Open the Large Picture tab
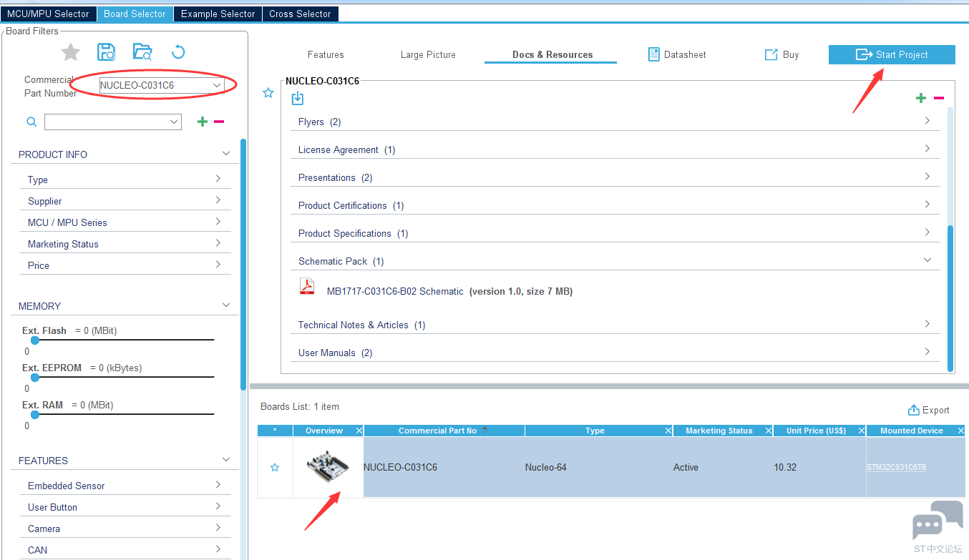 (x=428, y=54)
